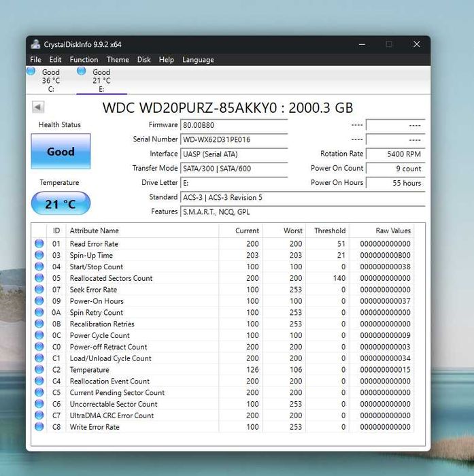This screenshot has height=476, width=474.
Task: Select the Spin-Up Time attribute name
Action: pos(91,255)
